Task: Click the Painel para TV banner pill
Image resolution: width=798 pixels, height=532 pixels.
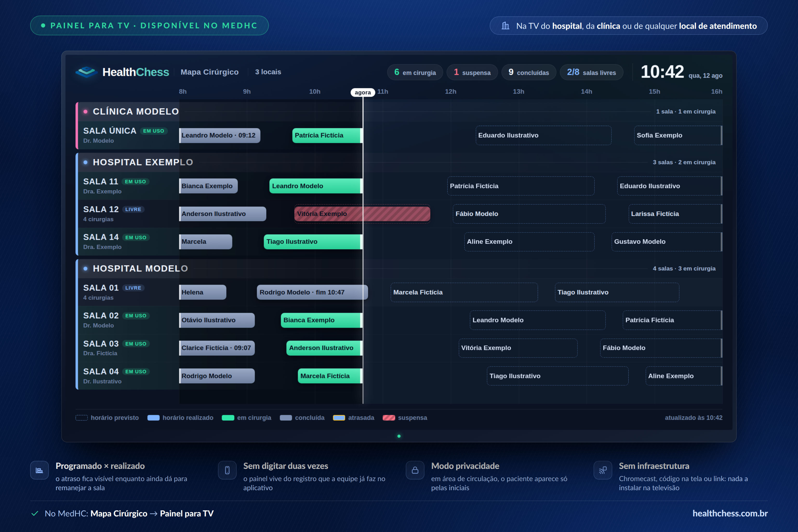Action: (x=149, y=25)
